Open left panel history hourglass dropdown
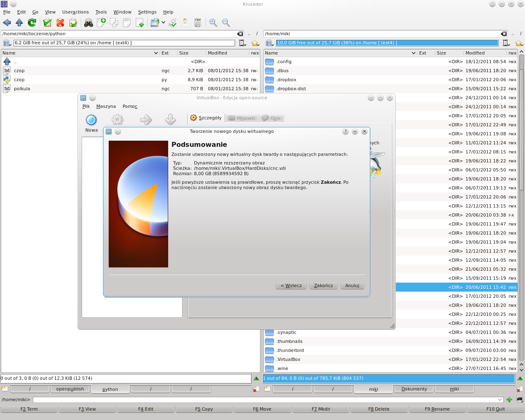The height and width of the screenshot is (420, 525). click(242, 43)
